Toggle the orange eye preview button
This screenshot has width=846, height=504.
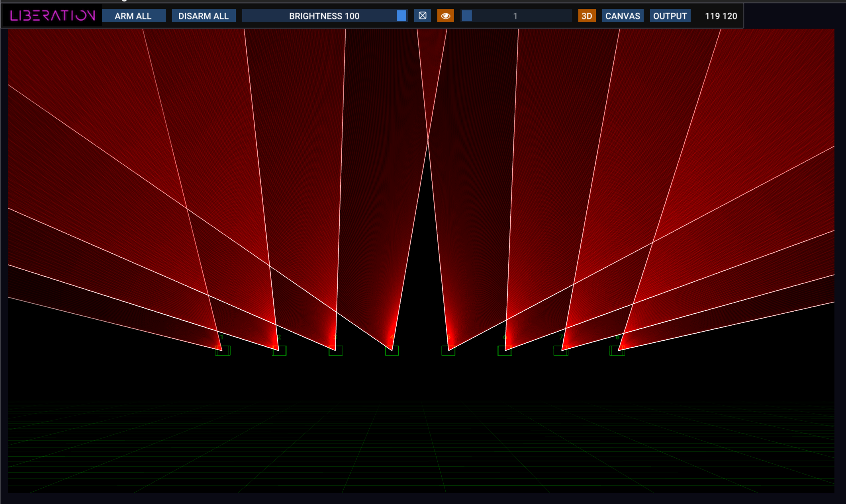click(445, 16)
